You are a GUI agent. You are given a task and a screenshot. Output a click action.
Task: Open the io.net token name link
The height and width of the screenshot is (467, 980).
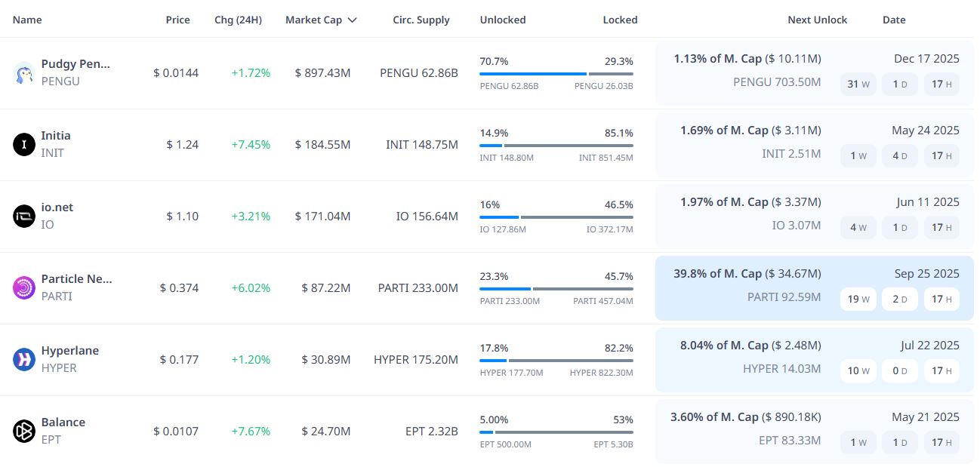coord(57,207)
